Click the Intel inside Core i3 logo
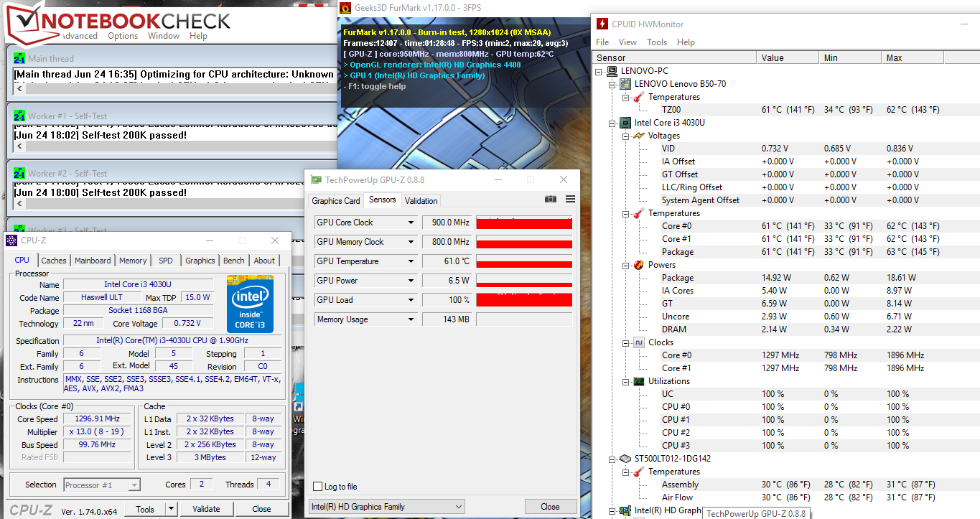The height and width of the screenshot is (519, 980). point(250,304)
